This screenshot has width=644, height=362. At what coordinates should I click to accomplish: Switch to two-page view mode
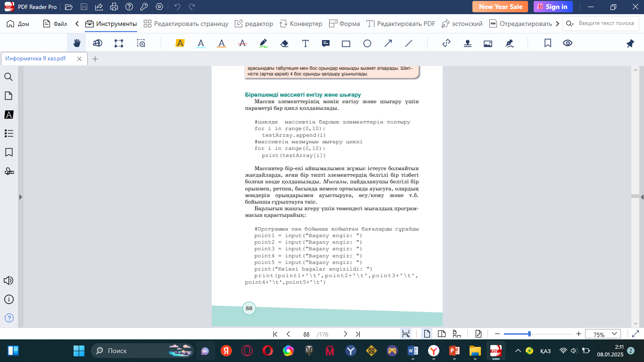point(442,334)
